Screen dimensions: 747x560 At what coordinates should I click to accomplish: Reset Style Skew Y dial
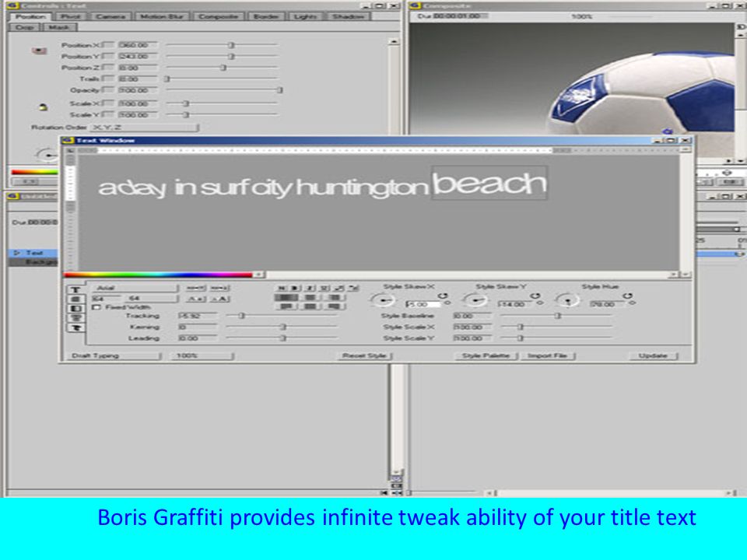(535, 296)
